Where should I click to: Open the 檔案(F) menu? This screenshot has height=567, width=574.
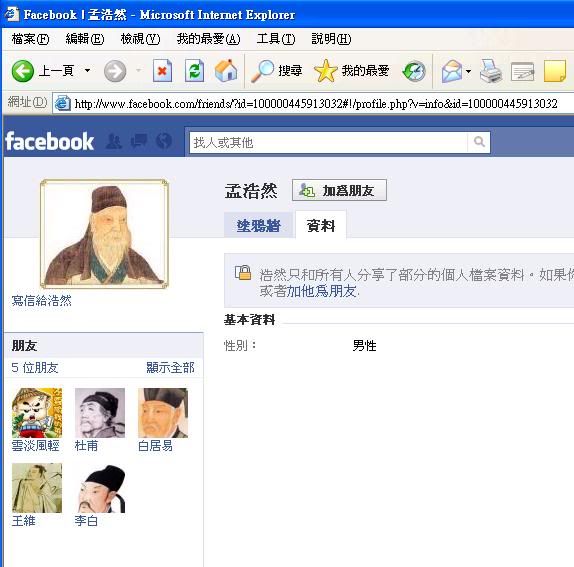click(30, 39)
